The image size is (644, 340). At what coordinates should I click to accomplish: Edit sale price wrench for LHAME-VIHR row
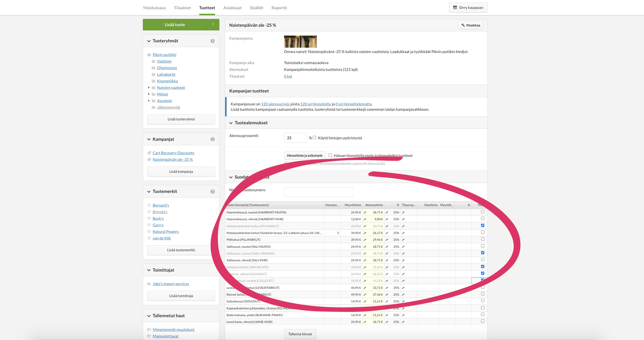pos(365,322)
